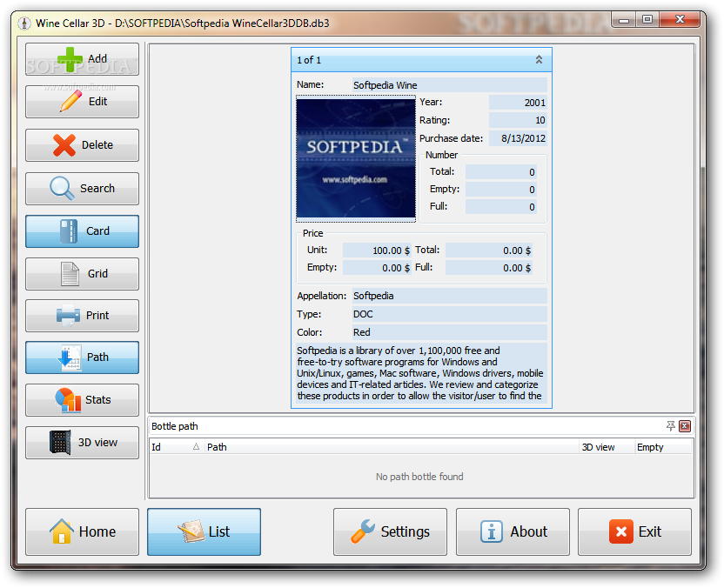Screen dimensions: 724x588
Task: Click the Name field Softpedia Wine
Action: [450, 85]
